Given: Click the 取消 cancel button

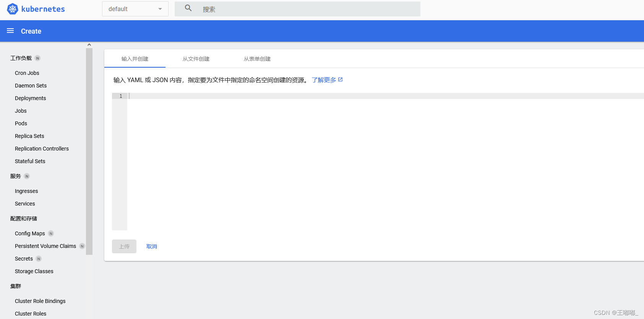Looking at the screenshot, I should click(x=152, y=246).
